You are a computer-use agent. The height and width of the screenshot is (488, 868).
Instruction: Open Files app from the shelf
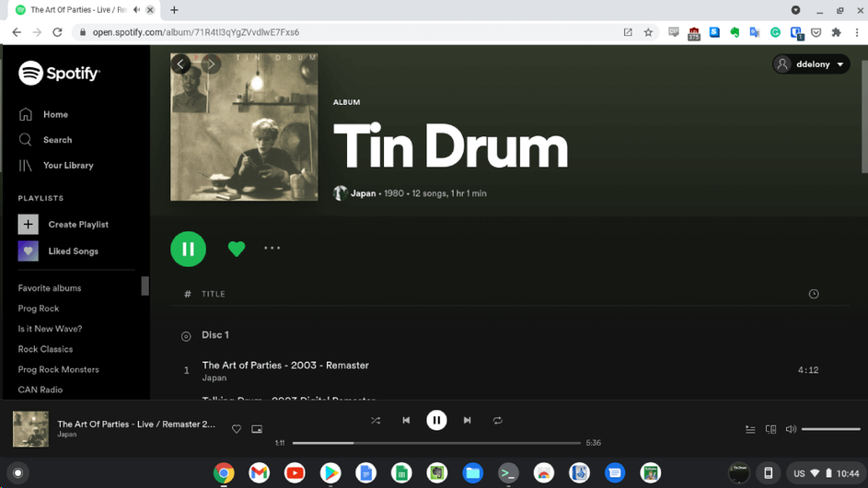[473, 473]
